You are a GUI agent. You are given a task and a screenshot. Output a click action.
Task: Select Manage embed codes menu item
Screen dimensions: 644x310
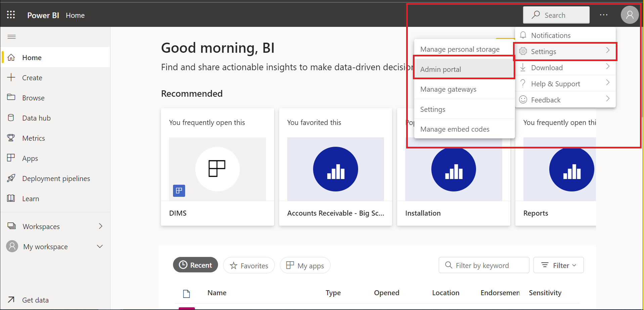(464, 129)
